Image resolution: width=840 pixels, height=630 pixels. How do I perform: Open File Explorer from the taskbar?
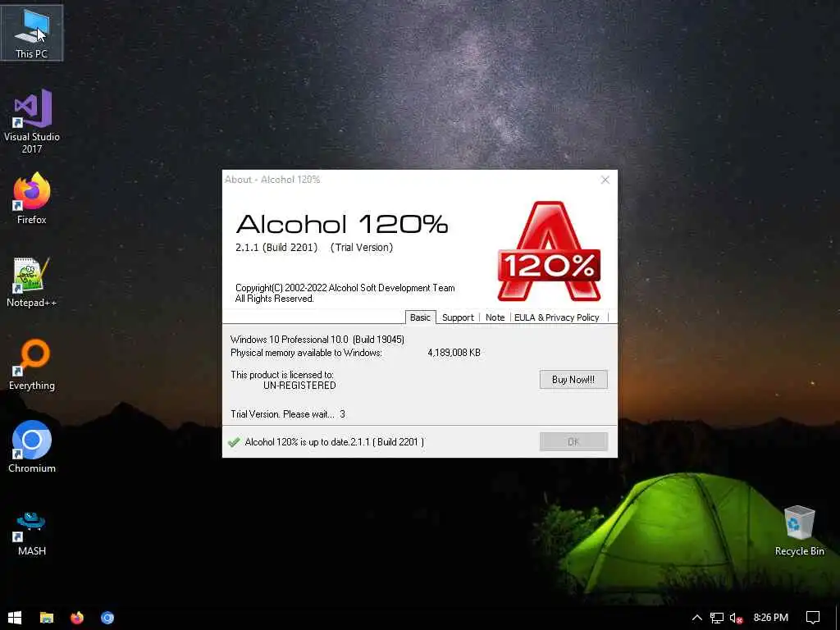(x=47, y=618)
